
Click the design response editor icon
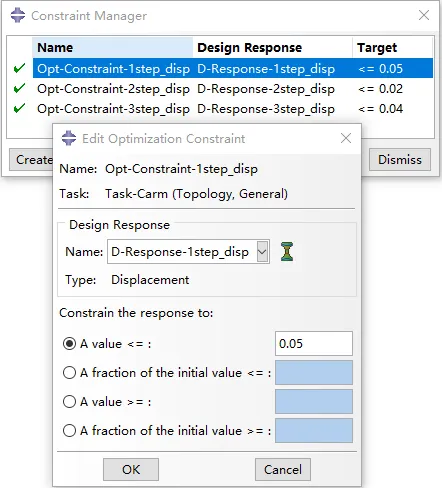click(287, 252)
